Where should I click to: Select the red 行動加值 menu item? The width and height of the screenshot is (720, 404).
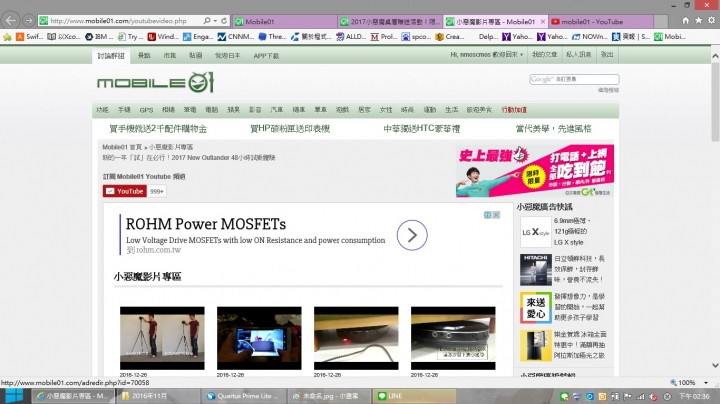tap(514, 110)
